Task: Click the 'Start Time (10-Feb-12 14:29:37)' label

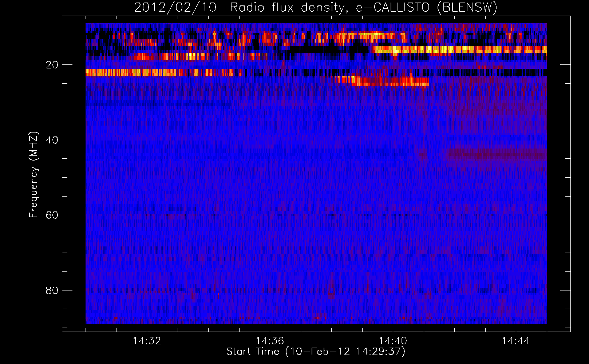Action: click(316, 352)
